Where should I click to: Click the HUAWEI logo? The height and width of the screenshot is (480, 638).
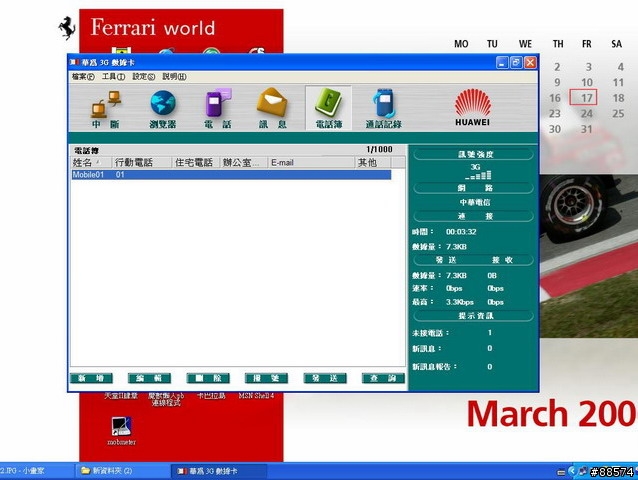(x=472, y=107)
